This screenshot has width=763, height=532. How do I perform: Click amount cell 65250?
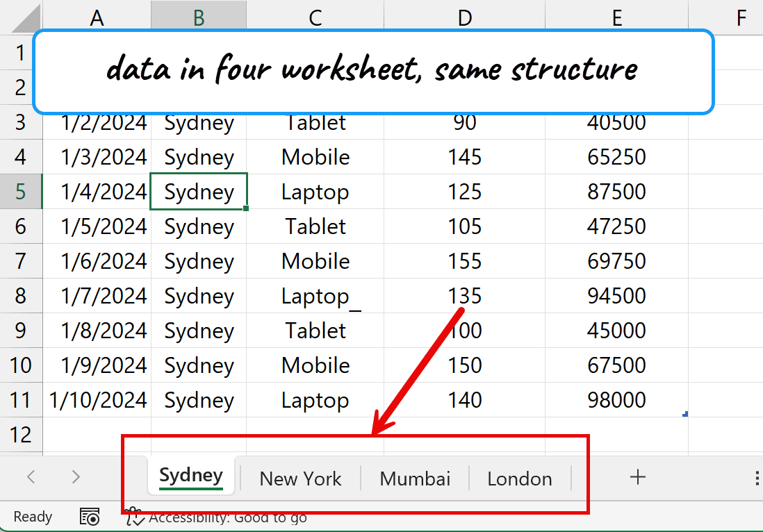coord(616,157)
